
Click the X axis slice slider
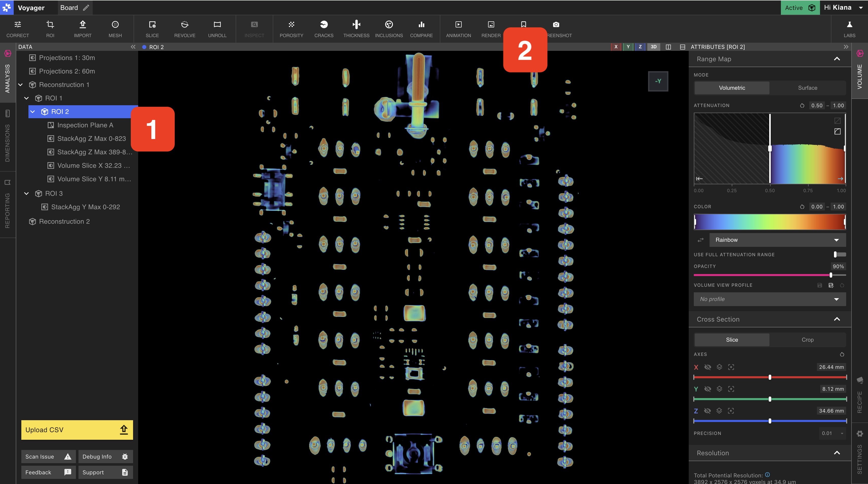pyautogui.click(x=770, y=377)
